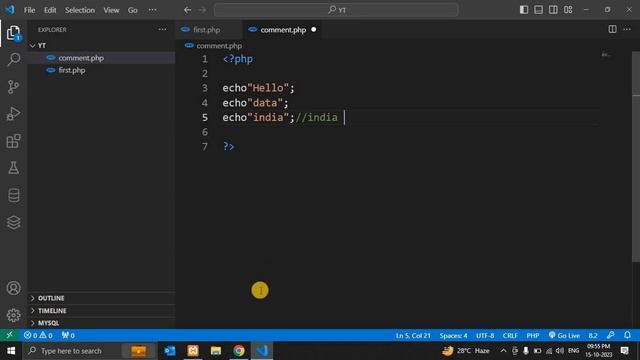Viewport: 640px width, 360px height.
Task: Open Customize Layout button
Action: 568,10
